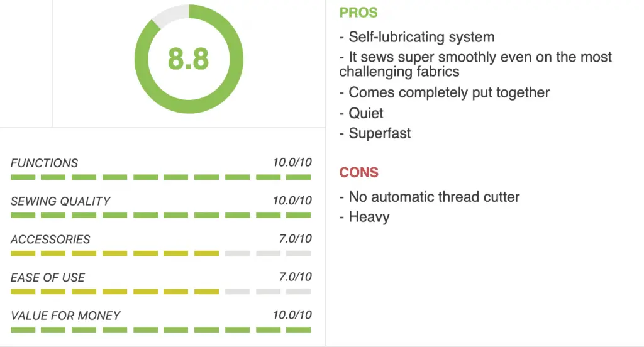Click the Value for Money rating bar
Image resolution: width=644 pixels, height=347 pixels.
[160, 330]
